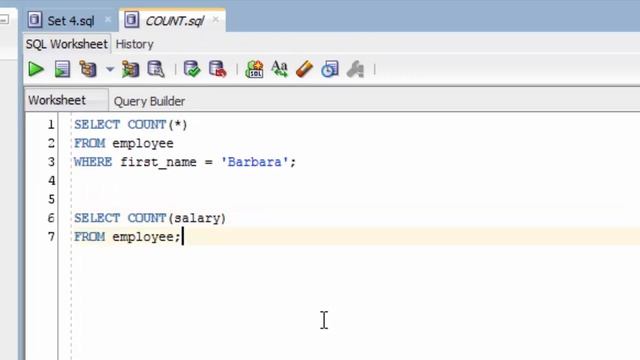Click the Rollback database icon
The image size is (640, 360).
(x=217, y=69)
